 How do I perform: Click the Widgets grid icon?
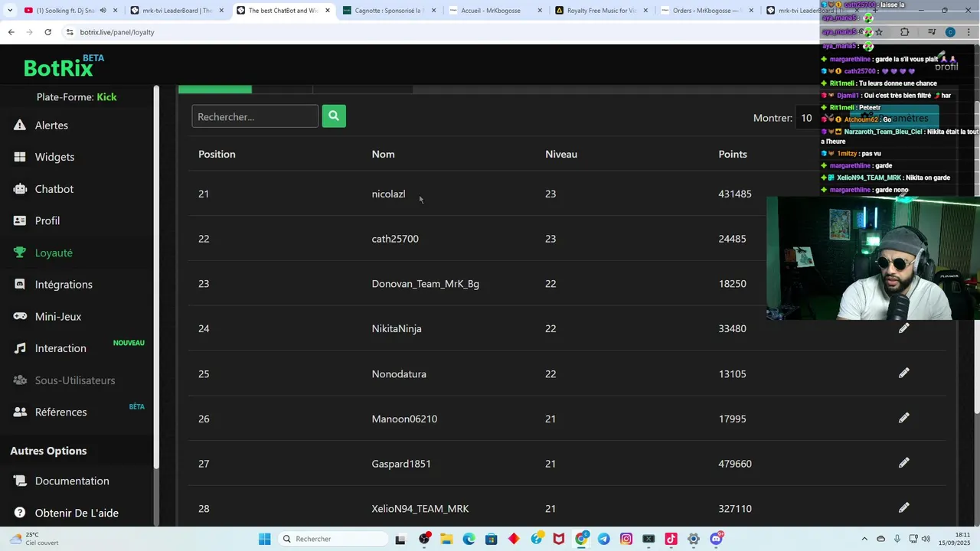20,157
